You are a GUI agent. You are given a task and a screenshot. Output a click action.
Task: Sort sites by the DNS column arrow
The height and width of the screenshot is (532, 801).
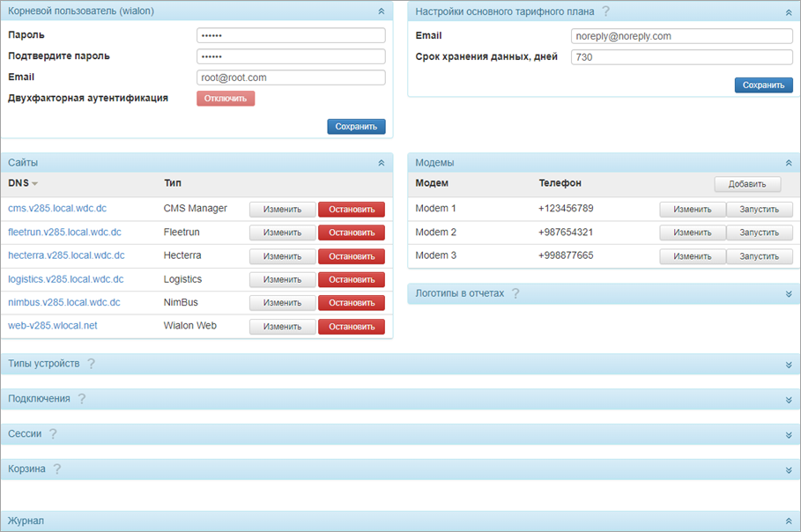[34, 184]
